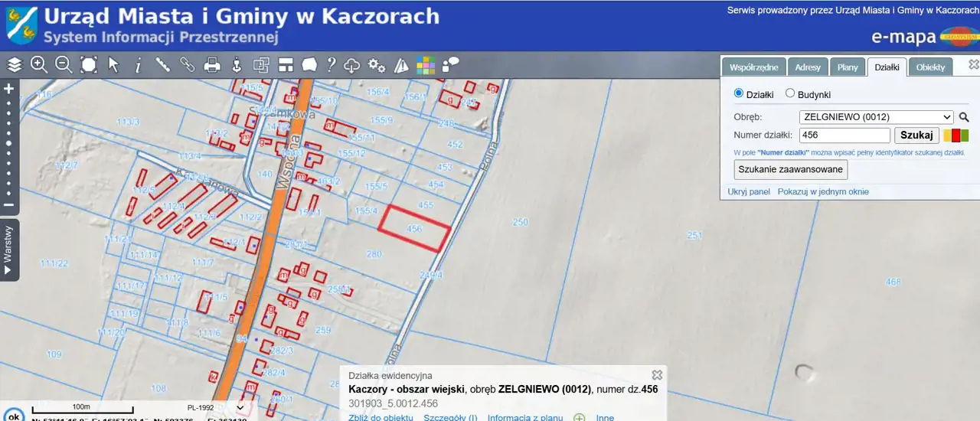Click the Numer działki input field
This screenshot has height=421, width=980.
click(844, 135)
